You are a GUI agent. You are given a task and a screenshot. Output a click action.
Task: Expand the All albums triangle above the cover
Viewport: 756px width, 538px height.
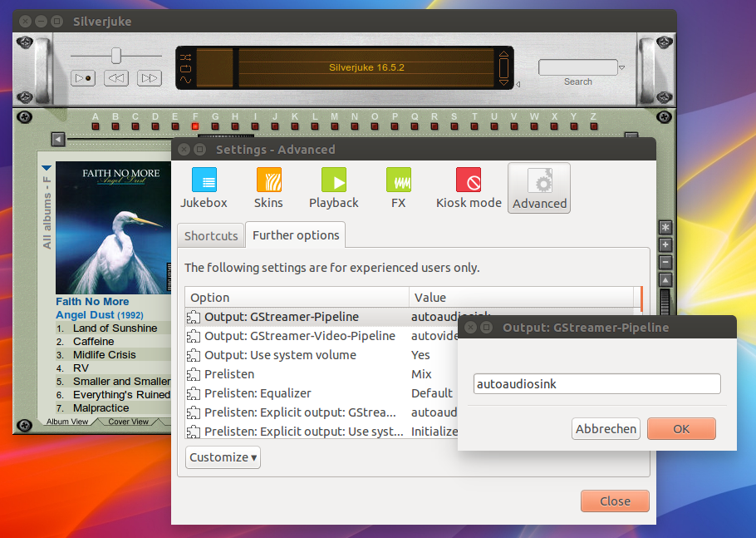[47, 167]
